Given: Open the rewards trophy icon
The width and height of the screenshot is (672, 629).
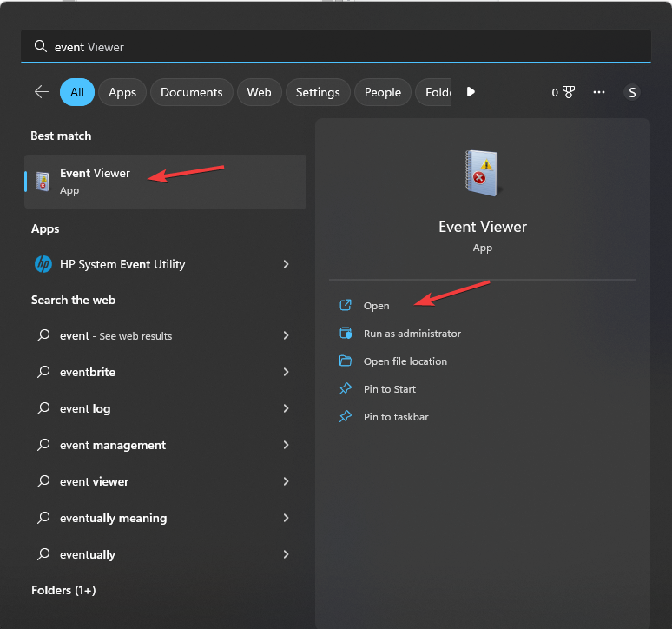Looking at the screenshot, I should pos(569,92).
